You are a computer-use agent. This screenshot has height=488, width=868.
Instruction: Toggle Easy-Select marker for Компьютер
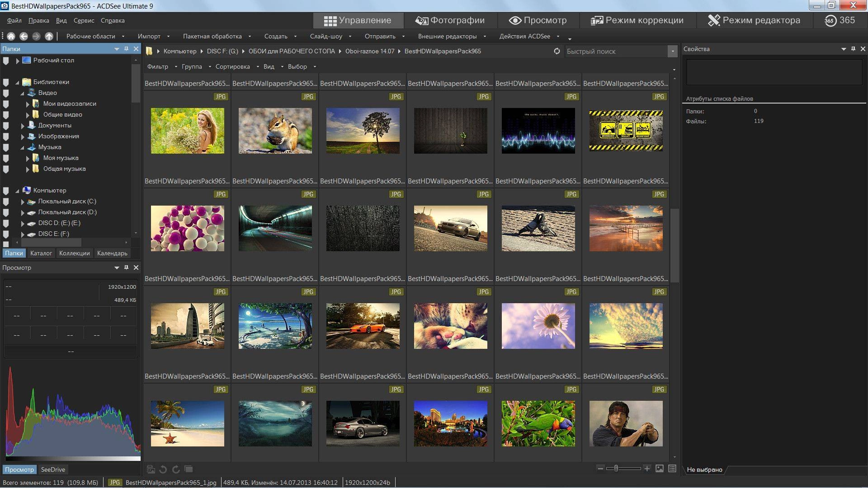click(6, 190)
